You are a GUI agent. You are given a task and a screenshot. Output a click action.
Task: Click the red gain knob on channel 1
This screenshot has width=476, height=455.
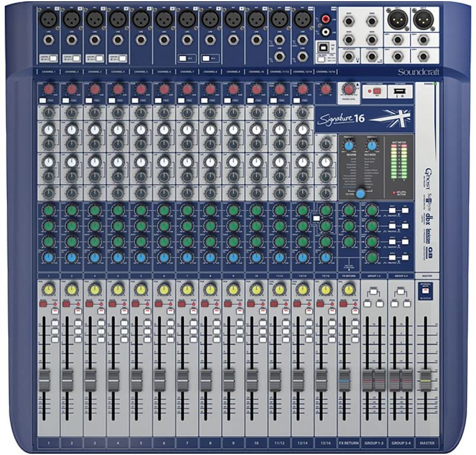click(x=49, y=89)
